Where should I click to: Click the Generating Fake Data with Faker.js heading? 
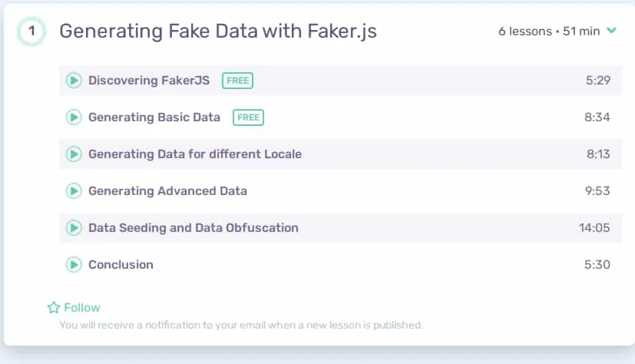pyautogui.click(x=218, y=31)
